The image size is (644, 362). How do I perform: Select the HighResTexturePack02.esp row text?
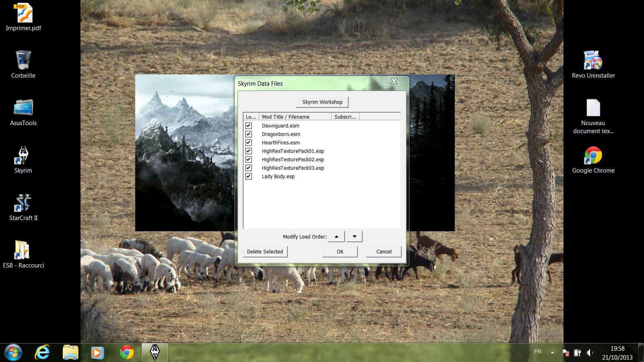[293, 160]
